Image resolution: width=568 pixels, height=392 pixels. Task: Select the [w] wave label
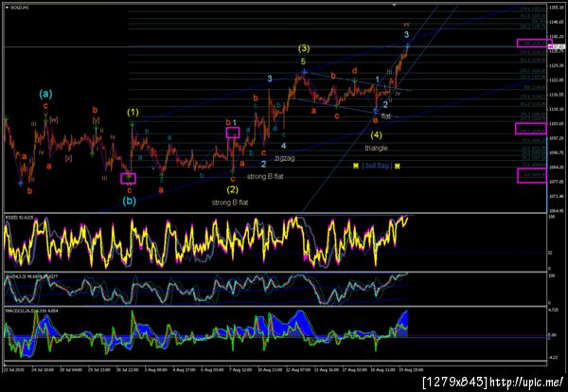point(54,119)
